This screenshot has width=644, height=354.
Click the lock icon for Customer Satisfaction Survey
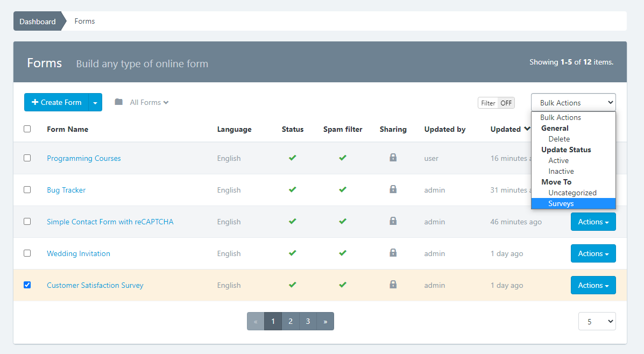coord(393,285)
